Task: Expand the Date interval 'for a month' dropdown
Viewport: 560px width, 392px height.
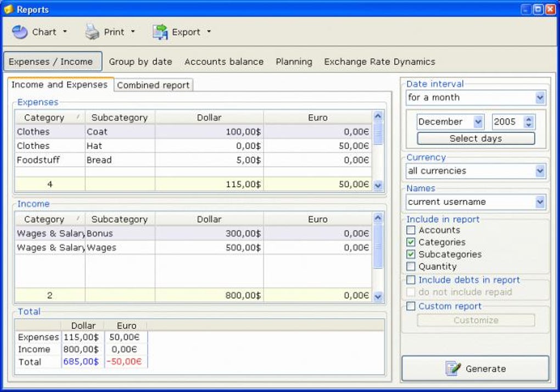Action: click(540, 98)
